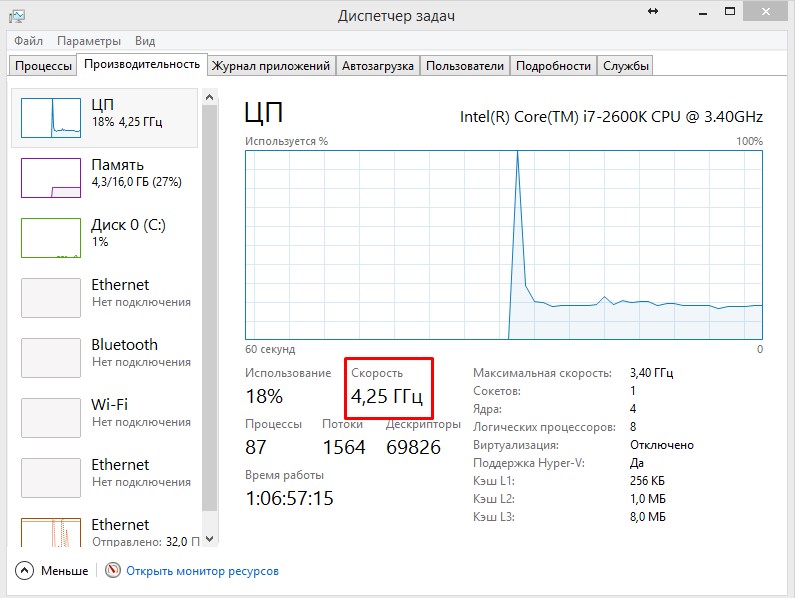
Task: Open the Пользователи tab
Action: tap(465, 66)
